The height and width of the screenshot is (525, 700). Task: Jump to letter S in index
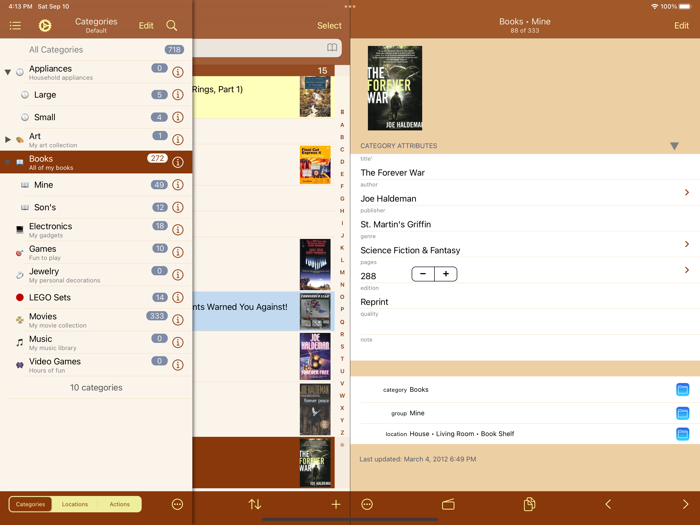[342, 346]
